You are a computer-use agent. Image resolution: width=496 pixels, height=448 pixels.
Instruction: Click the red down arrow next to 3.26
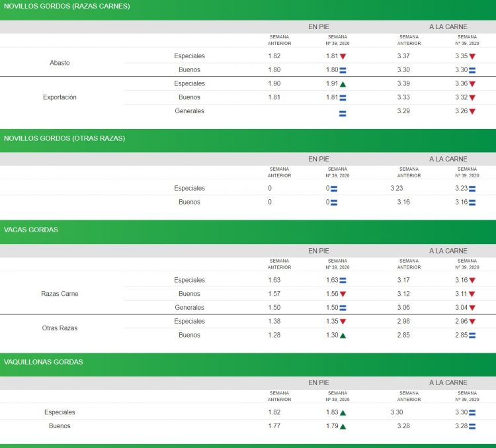click(x=472, y=112)
